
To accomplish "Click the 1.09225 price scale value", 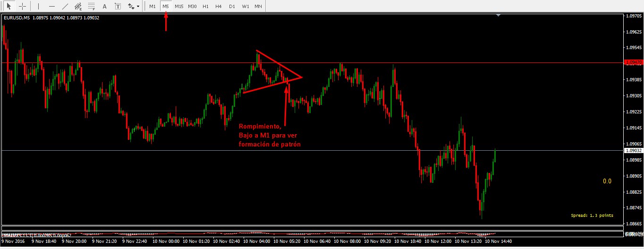I will (x=633, y=112).
